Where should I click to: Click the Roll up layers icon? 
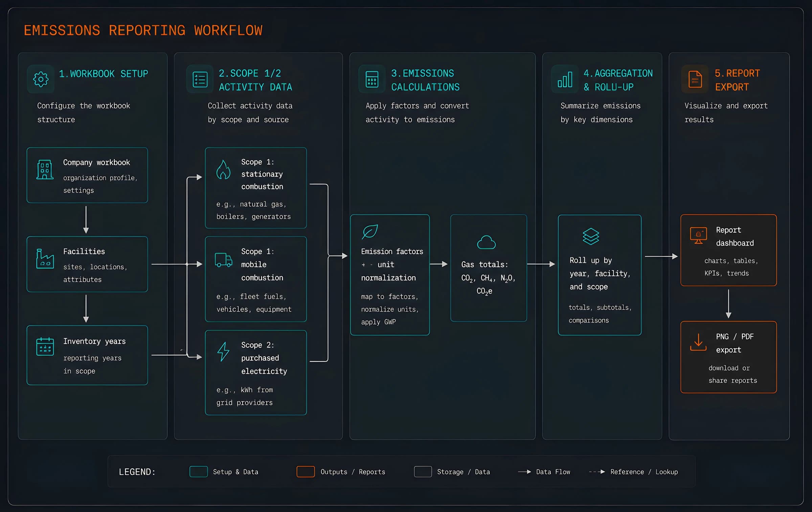(x=591, y=236)
